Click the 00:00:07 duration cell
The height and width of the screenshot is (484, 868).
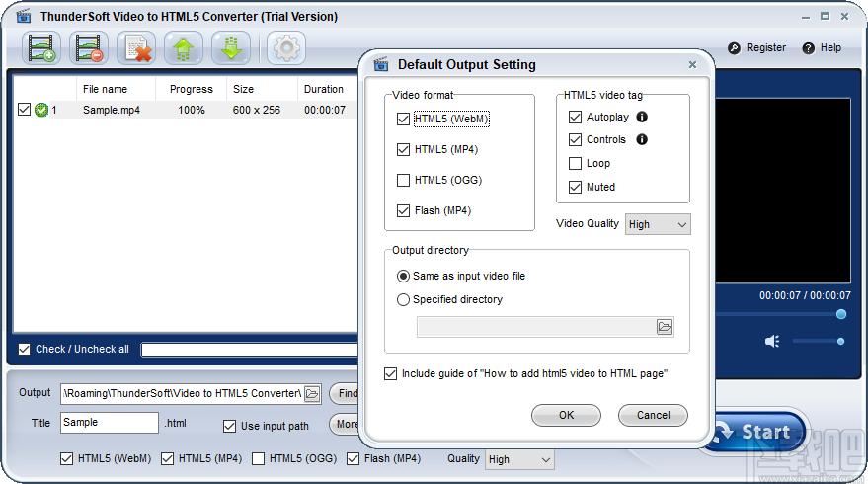(325, 110)
